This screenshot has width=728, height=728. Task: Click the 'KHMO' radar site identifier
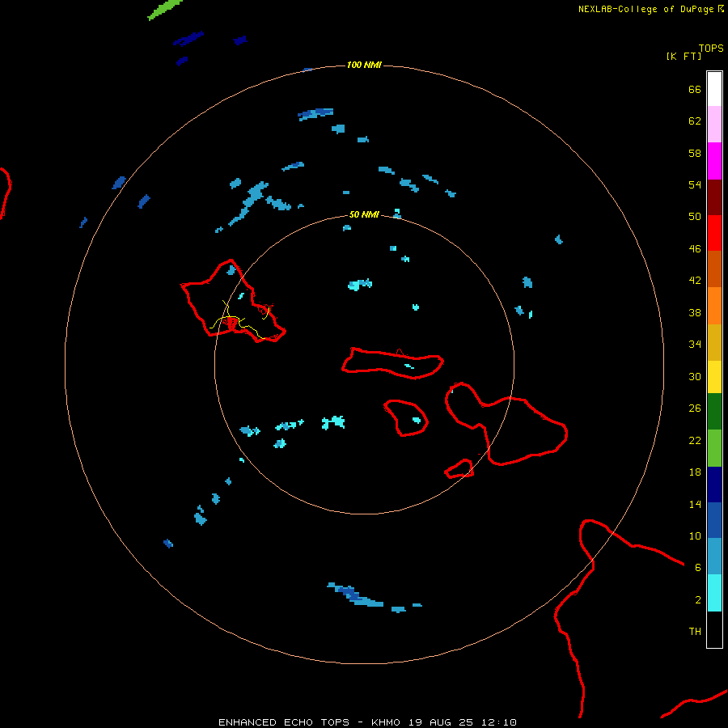click(385, 722)
